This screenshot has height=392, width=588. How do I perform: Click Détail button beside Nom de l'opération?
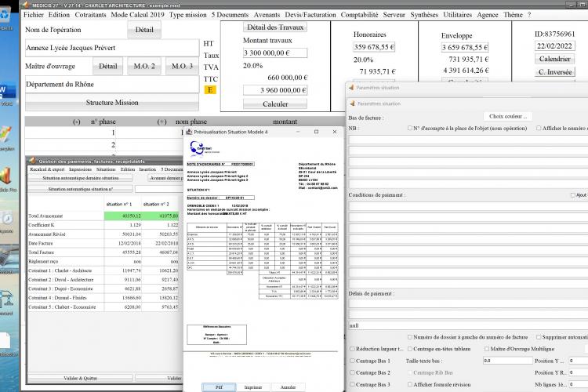(144, 30)
